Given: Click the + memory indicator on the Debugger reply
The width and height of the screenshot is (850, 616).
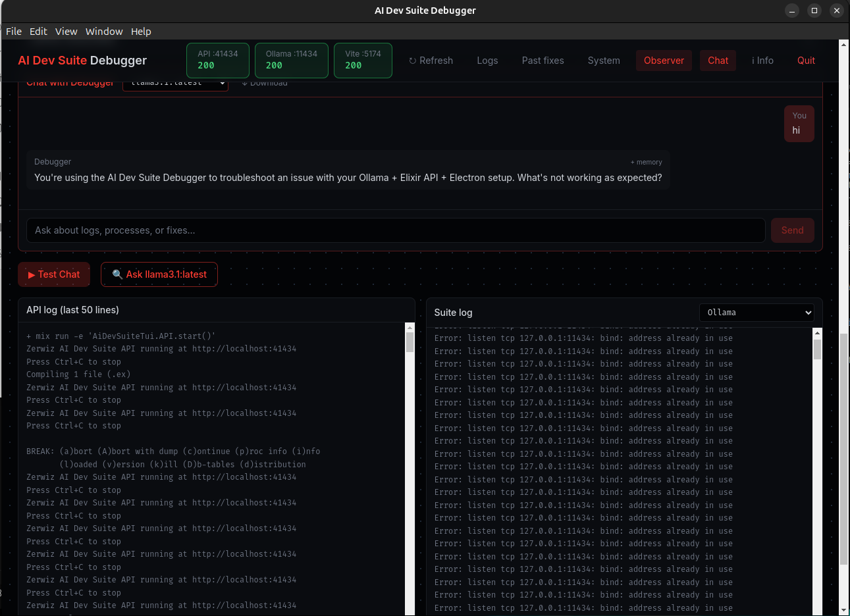Looking at the screenshot, I should pos(646,162).
